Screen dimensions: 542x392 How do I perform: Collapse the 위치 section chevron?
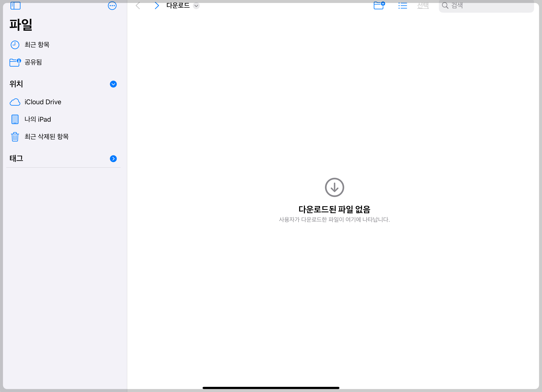click(113, 84)
